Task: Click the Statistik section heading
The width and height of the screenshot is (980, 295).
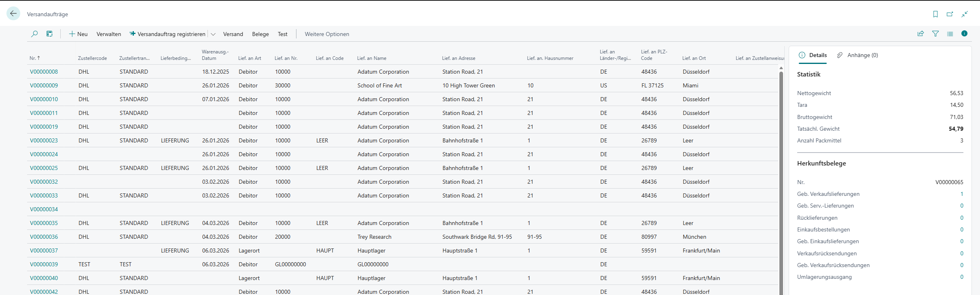Action: click(x=809, y=74)
